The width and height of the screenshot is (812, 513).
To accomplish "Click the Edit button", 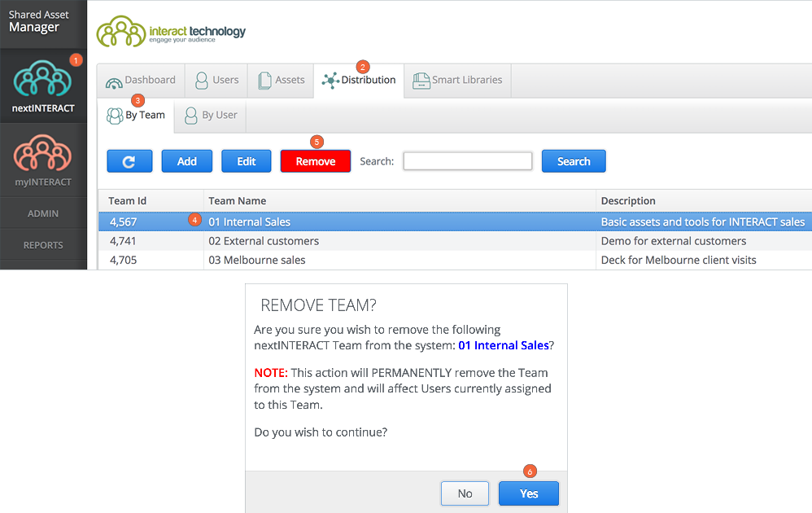I will click(247, 161).
